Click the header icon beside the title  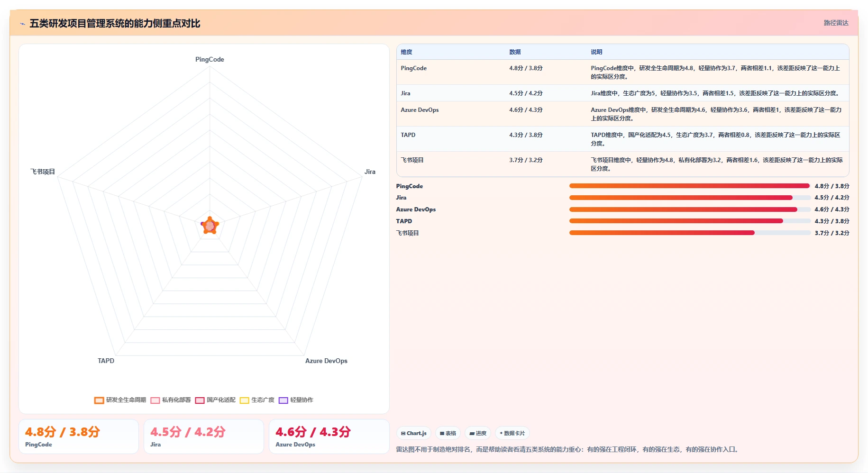pyautogui.click(x=23, y=24)
